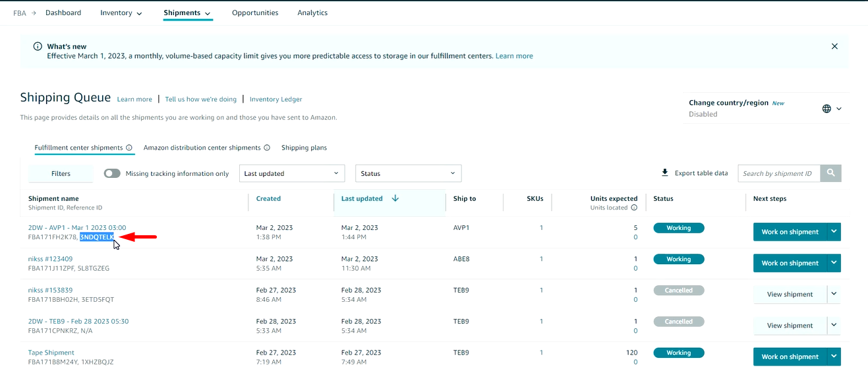This screenshot has height=369, width=868.
Task: Open the Status filter dropdown
Action: (x=408, y=173)
